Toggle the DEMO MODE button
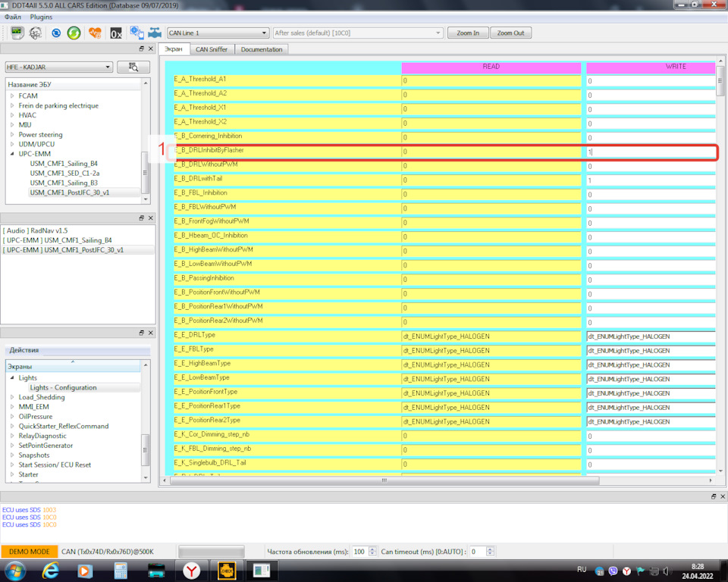 (x=29, y=552)
